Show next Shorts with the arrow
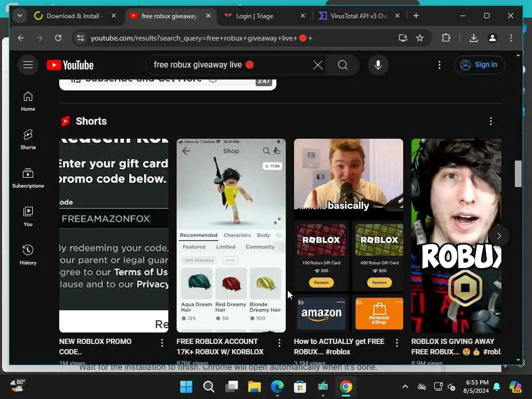 click(x=499, y=236)
